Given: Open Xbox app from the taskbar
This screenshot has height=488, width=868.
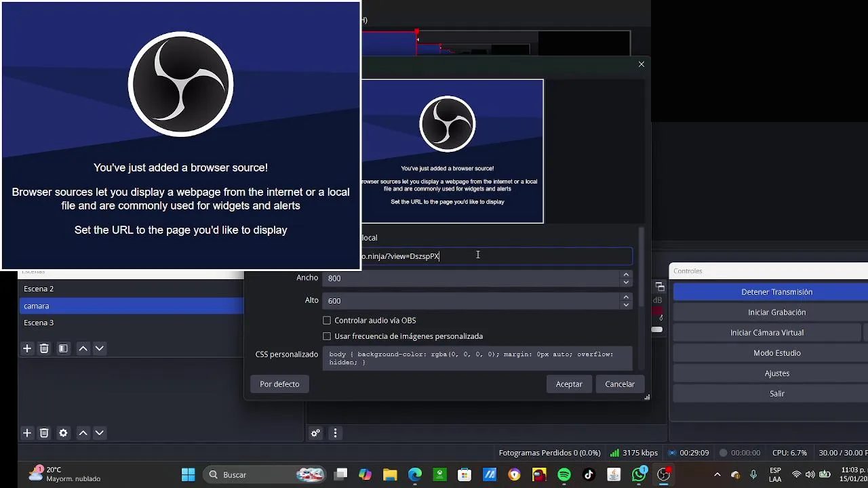Looking at the screenshot, I should [439, 475].
